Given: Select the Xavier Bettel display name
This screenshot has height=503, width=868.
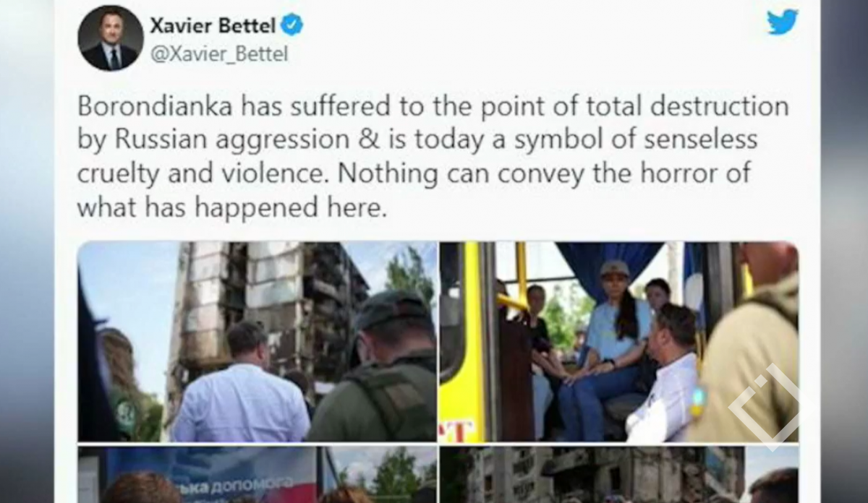Looking at the screenshot, I should point(212,26).
